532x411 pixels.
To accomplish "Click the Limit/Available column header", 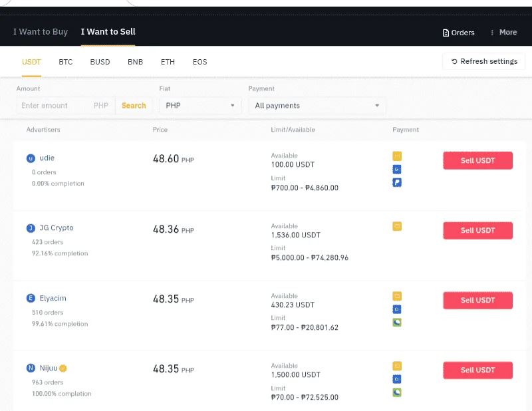I will [x=293, y=130].
